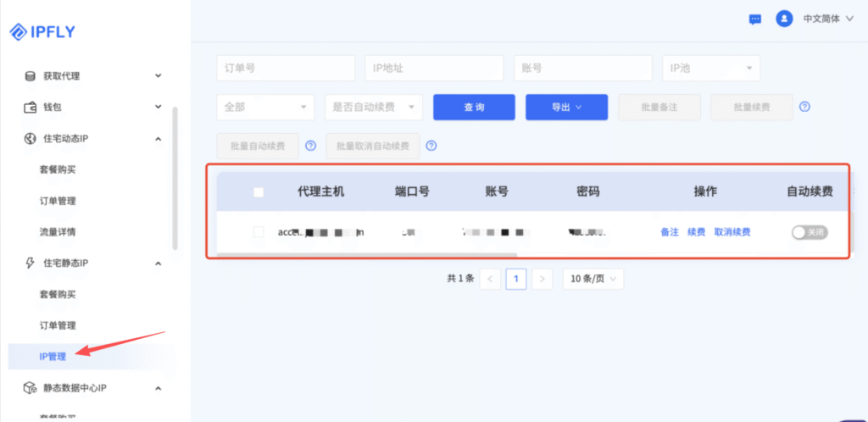
Task: Focus the IP地址 input field
Action: tap(434, 68)
